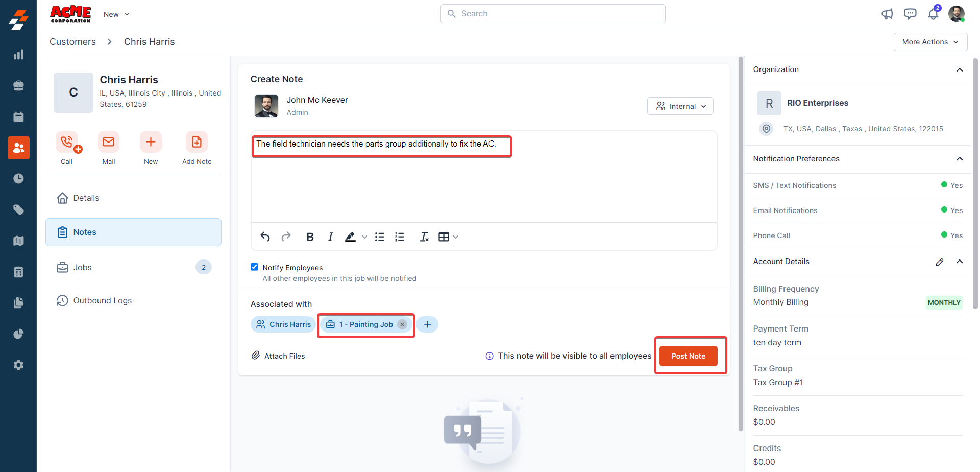Insert a bulleted list in the note
This screenshot has height=472, width=980.
379,237
